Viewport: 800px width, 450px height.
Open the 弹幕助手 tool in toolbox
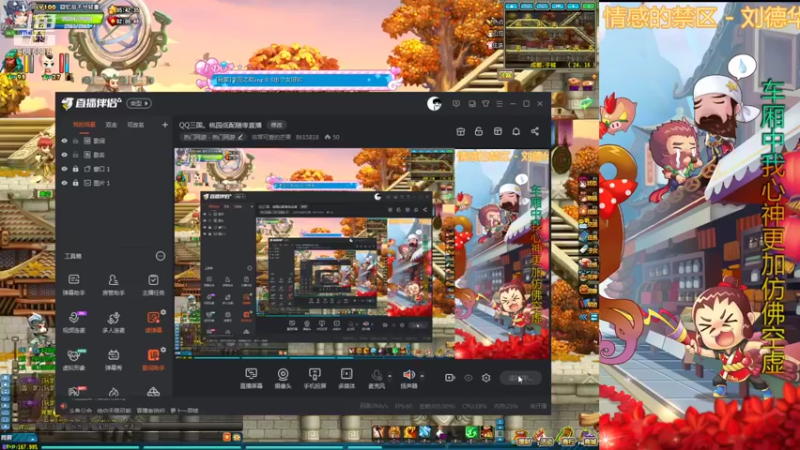[x=74, y=284]
